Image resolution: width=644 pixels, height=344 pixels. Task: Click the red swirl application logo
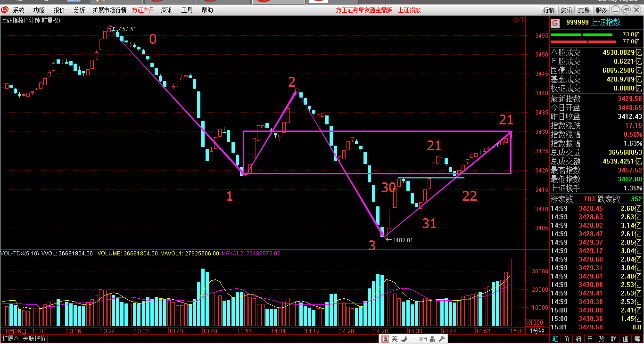tap(5, 10)
